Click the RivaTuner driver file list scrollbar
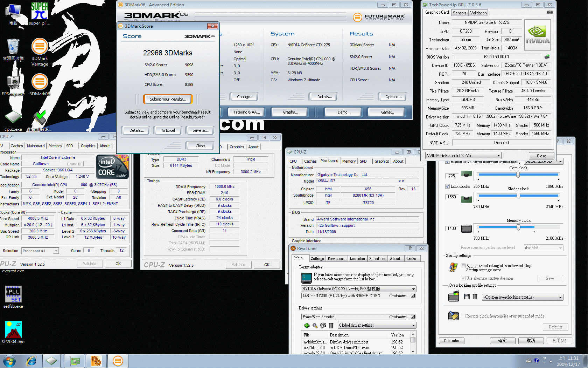 [x=413, y=342]
